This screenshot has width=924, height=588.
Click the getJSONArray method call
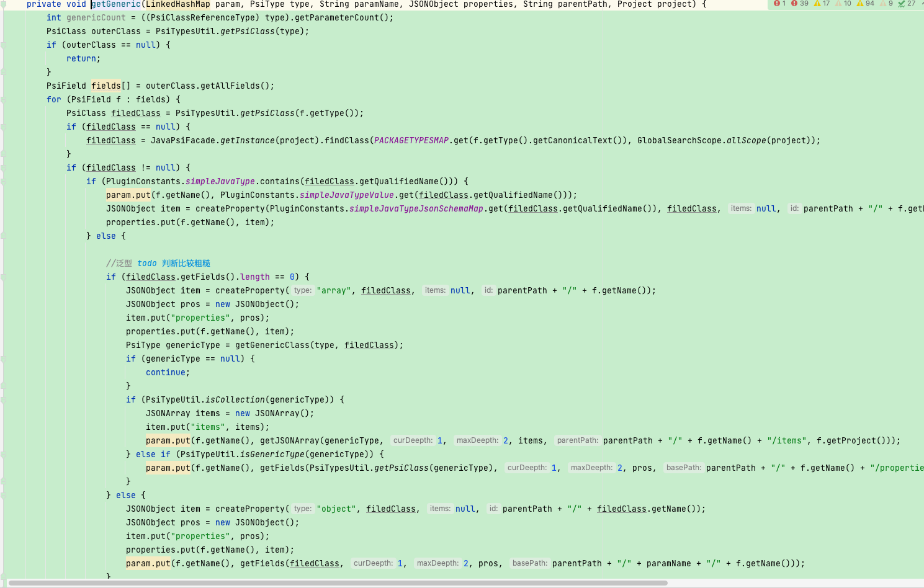290,441
